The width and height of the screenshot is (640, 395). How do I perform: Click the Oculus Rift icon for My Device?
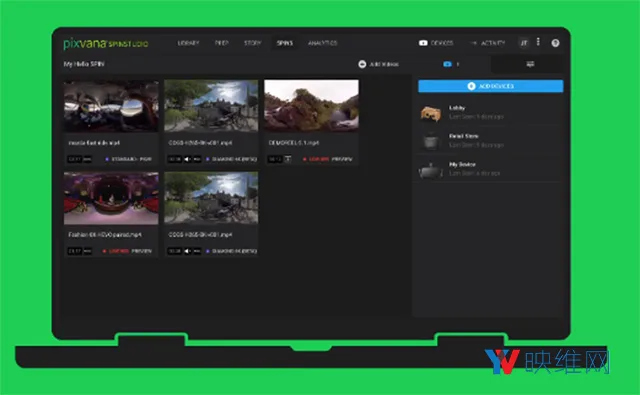coord(431,170)
